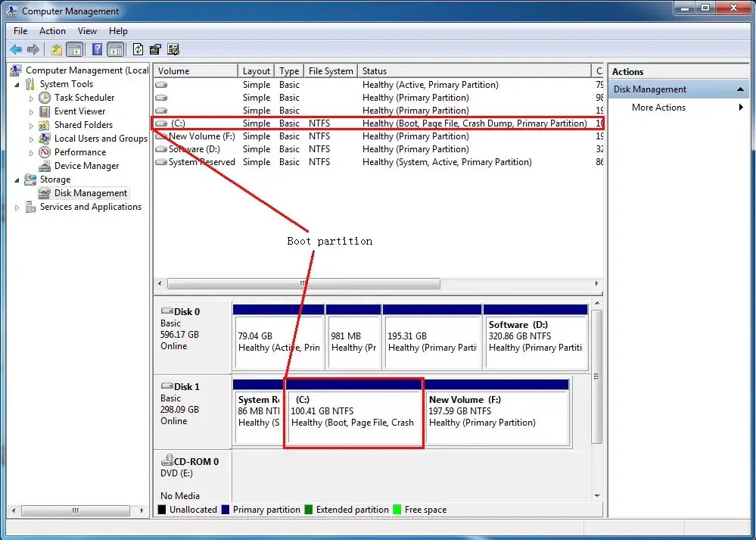Collapse the System Tools tree node
The image size is (756, 540).
coord(17,85)
